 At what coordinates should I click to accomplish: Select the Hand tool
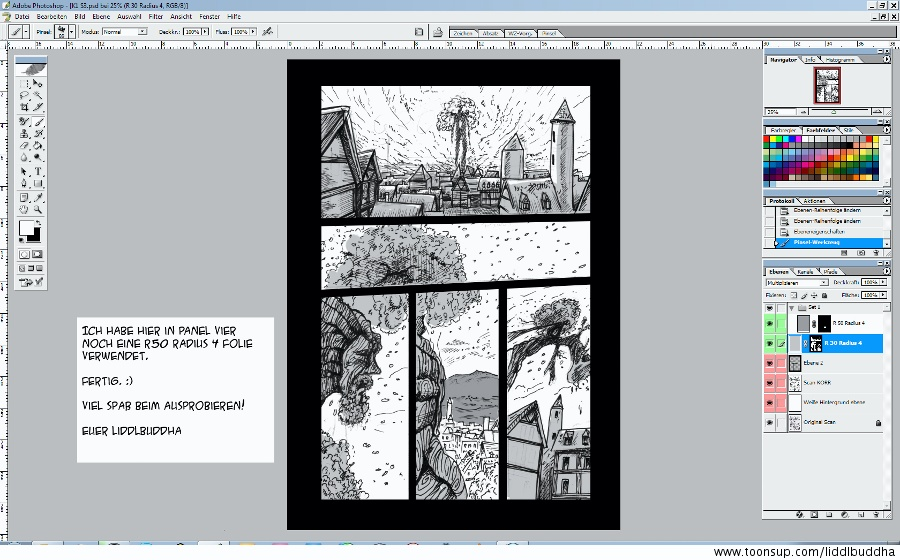point(25,210)
